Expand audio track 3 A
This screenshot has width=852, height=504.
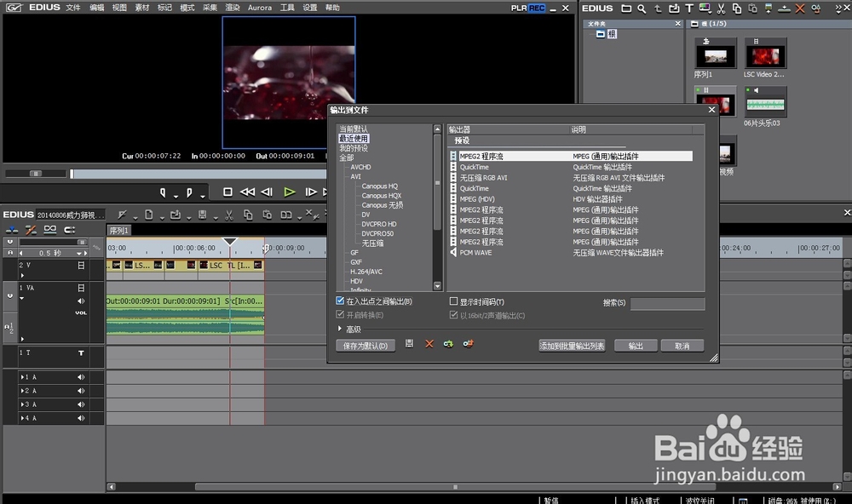pyautogui.click(x=22, y=404)
